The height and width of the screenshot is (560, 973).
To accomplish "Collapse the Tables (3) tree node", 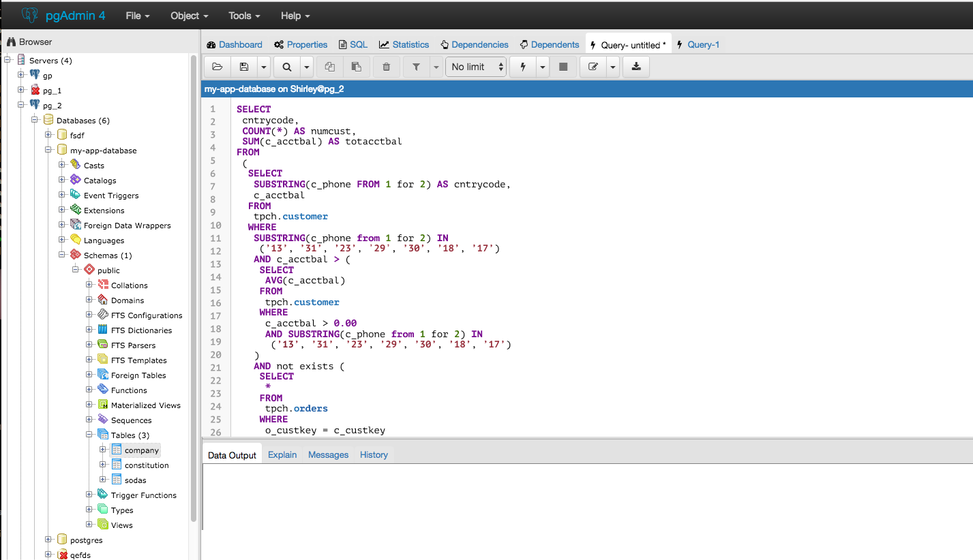I will tap(89, 435).
